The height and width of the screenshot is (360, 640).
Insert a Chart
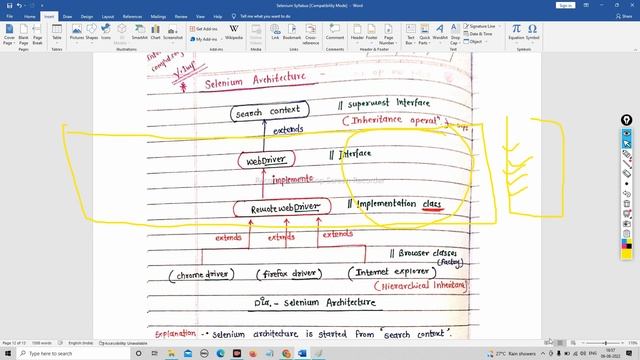pos(156,32)
